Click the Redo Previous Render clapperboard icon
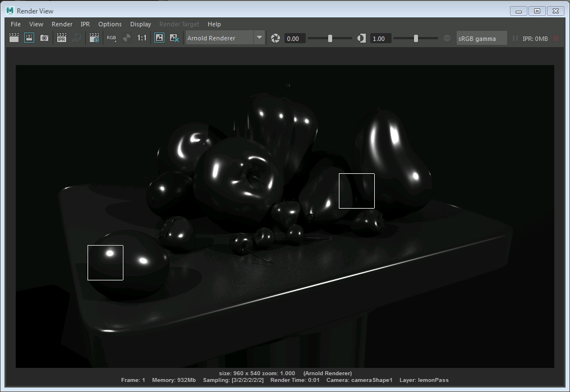 (x=14, y=38)
